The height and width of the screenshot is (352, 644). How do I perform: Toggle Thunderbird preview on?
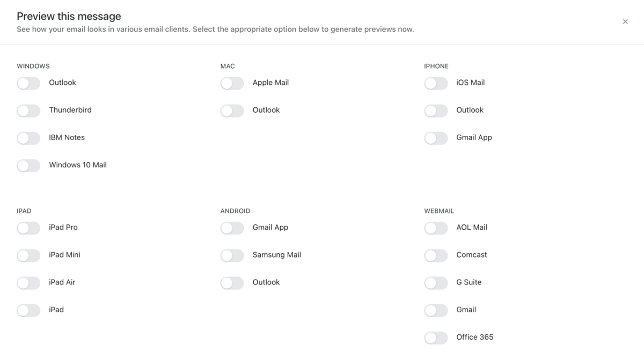pyautogui.click(x=28, y=111)
